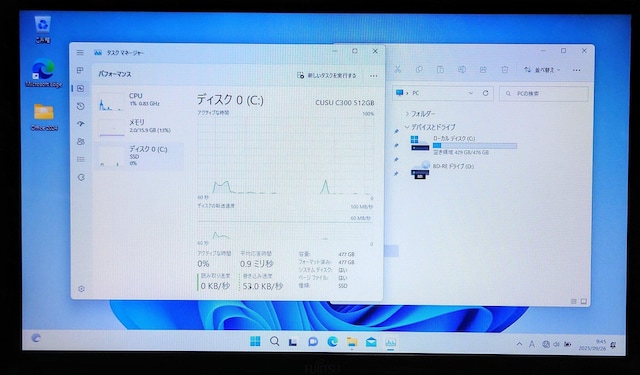640x375 pixels.
Task: Open notification center bell icon
Action: click(x=613, y=345)
